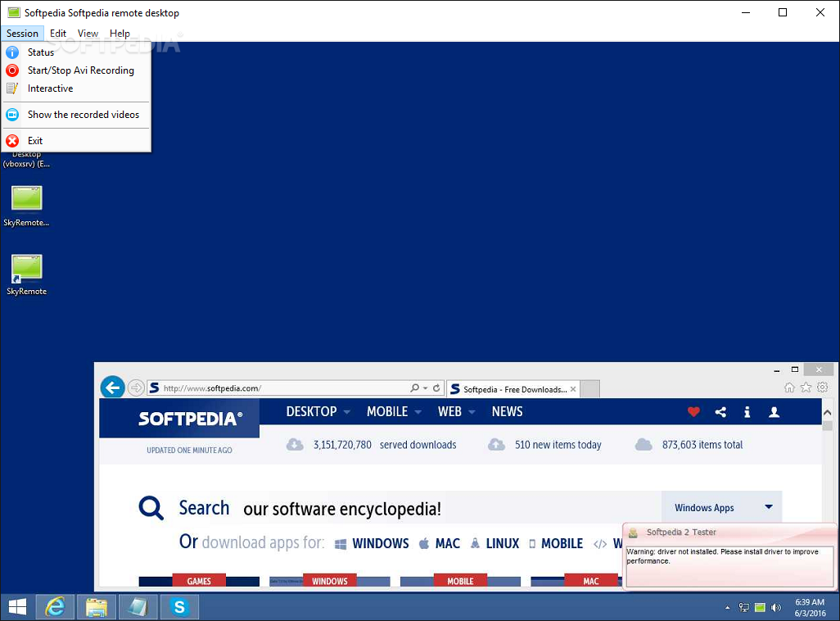
Task: Open the browser Tools gear icon
Action: pyautogui.click(x=823, y=388)
